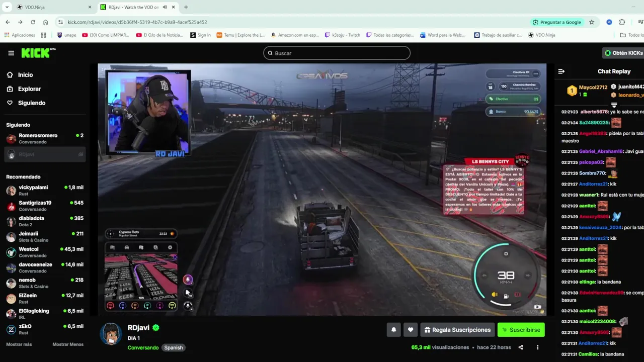Mute the RDjavi tab audio icon

(x=165, y=7)
